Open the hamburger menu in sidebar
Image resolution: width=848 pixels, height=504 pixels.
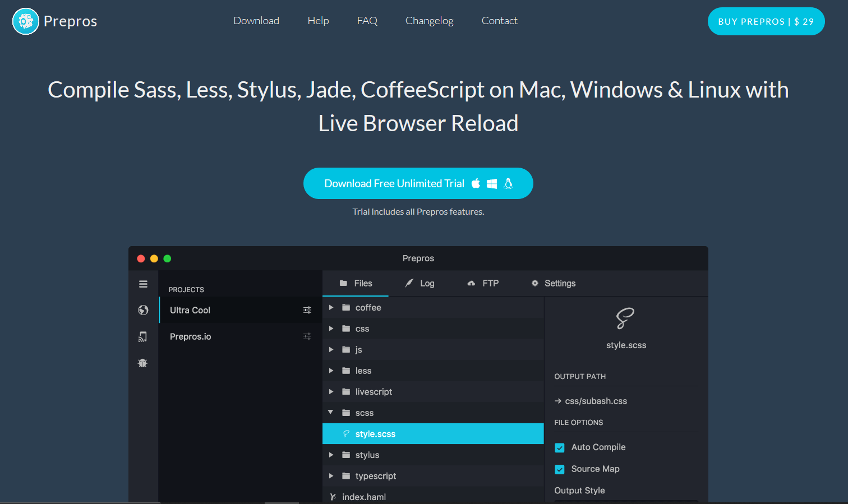click(143, 284)
